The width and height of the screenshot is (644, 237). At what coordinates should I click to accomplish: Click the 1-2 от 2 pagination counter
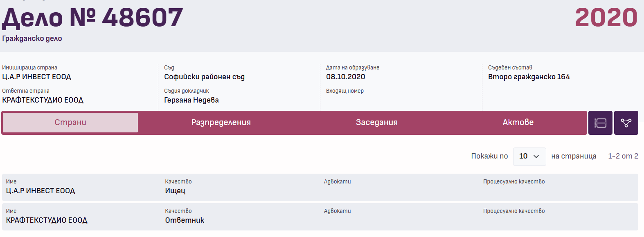point(623,156)
